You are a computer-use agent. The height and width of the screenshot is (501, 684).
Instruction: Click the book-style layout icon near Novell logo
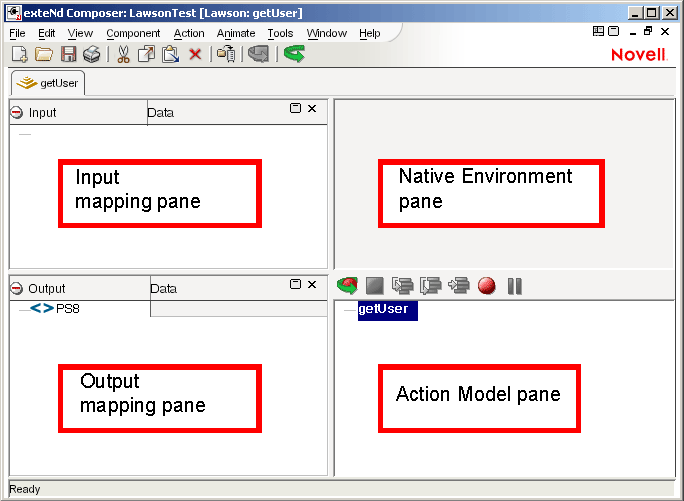(x=598, y=31)
